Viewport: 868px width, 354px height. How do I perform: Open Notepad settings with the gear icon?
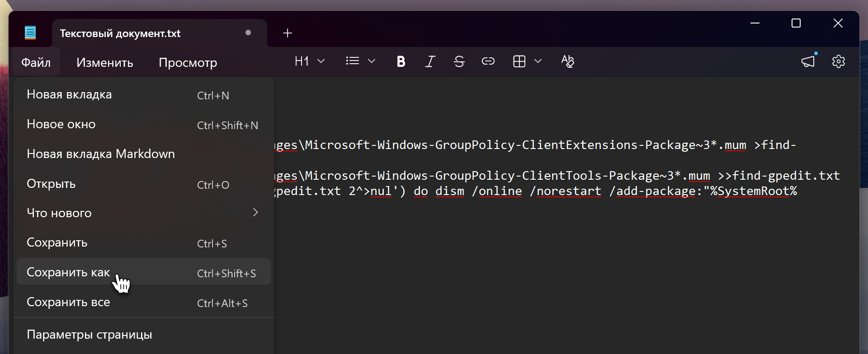pyautogui.click(x=838, y=61)
